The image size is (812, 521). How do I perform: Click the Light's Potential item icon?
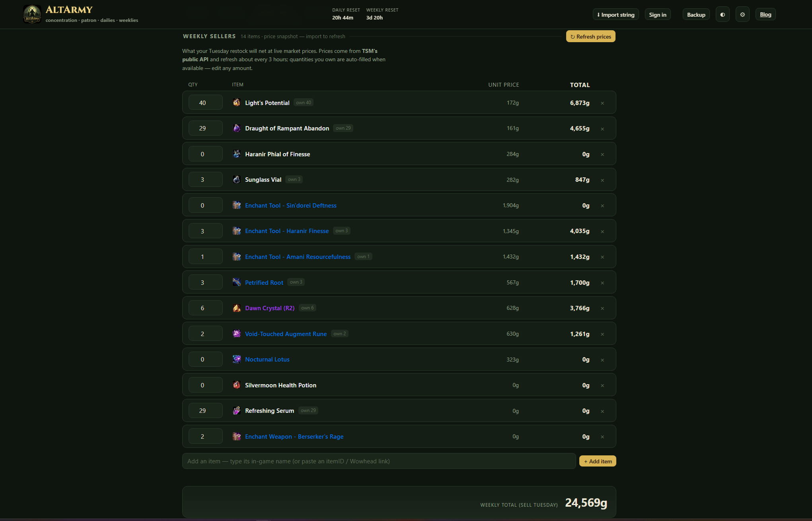click(x=237, y=103)
